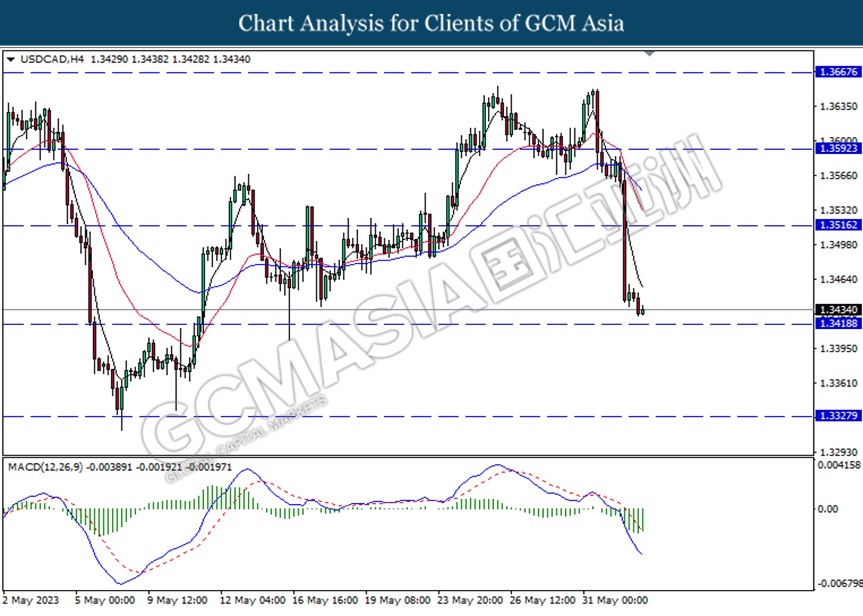Click the USDCAD,H4 chart title text
The height and width of the screenshot is (616, 863).
tap(52, 60)
